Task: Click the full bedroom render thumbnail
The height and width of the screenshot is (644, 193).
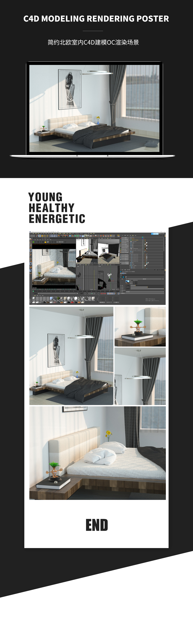Action: [71, 356]
